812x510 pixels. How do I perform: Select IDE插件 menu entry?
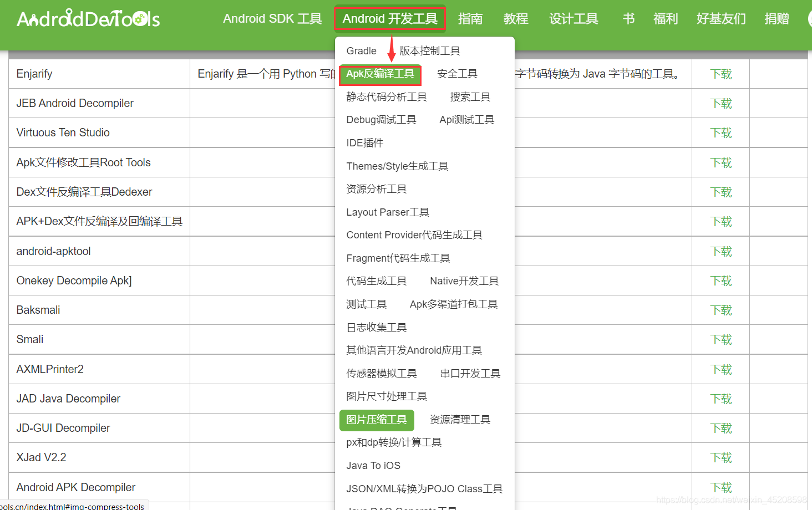(365, 143)
